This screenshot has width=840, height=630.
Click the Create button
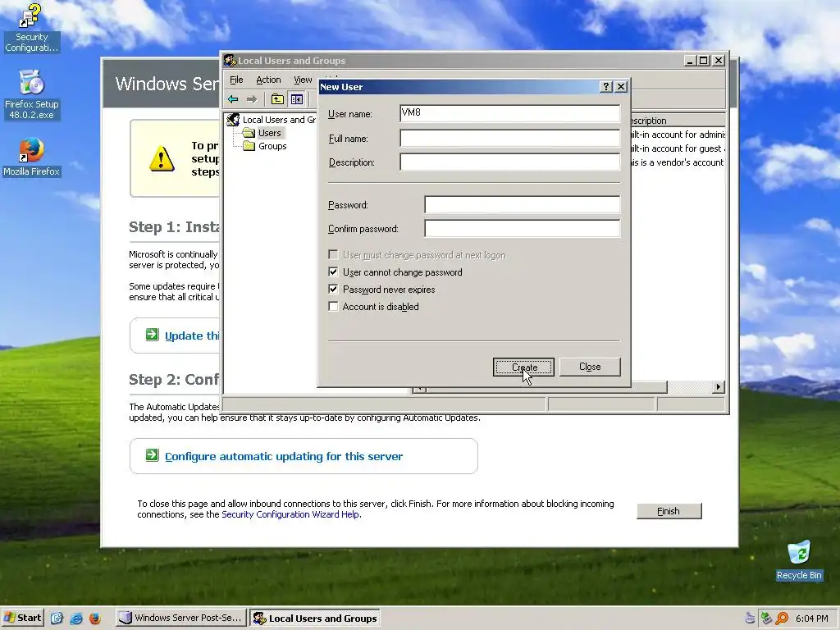(523, 367)
